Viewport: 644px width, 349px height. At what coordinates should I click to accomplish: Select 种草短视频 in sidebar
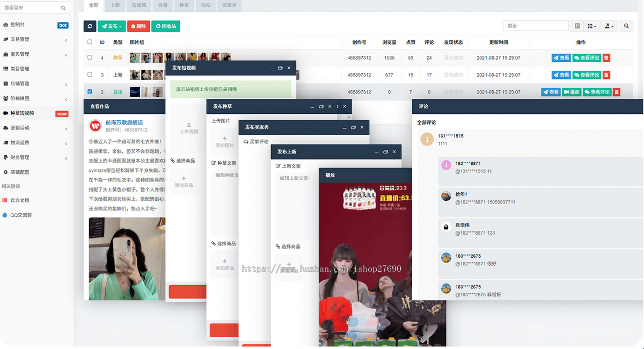pyautogui.click(x=36, y=113)
